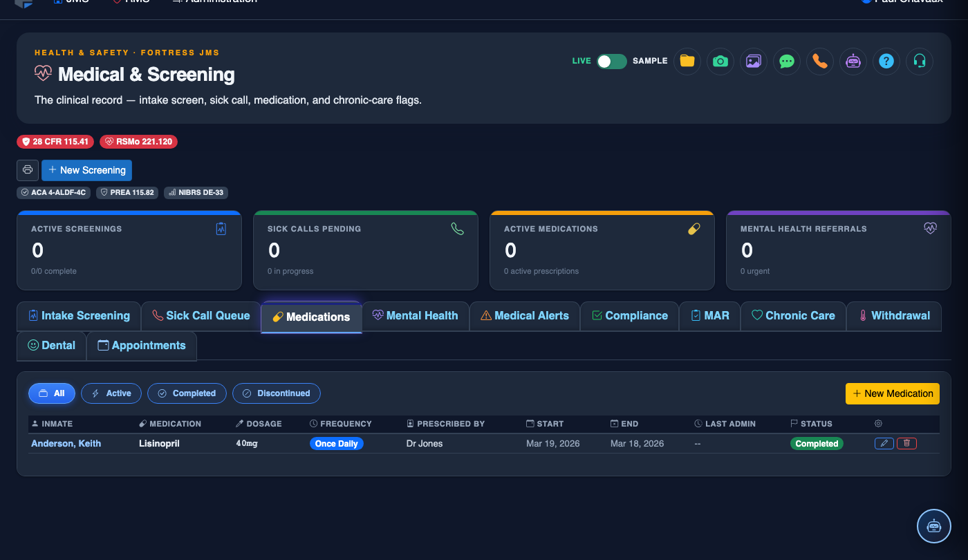
Task: Click the RSMo 221.120 badge
Action: 138,142
